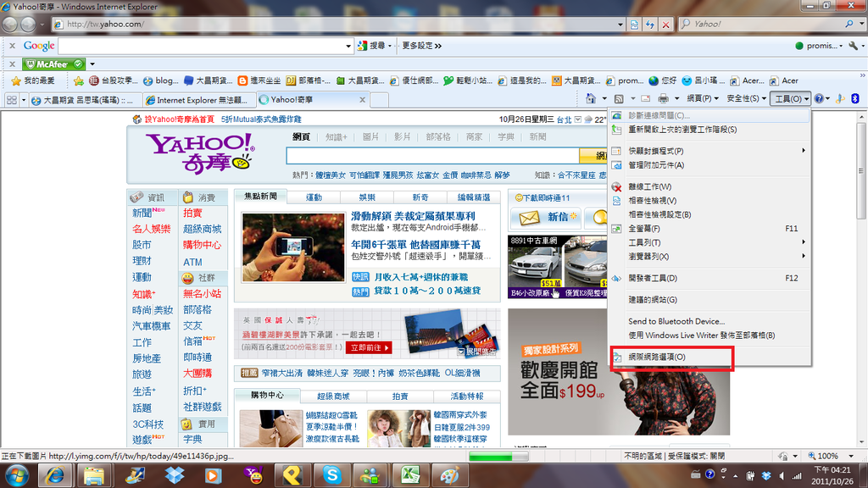Viewport: 868px width, 488px height.
Task: Open the 進來坐坐 Blogger bookmark
Action: [x=259, y=80]
